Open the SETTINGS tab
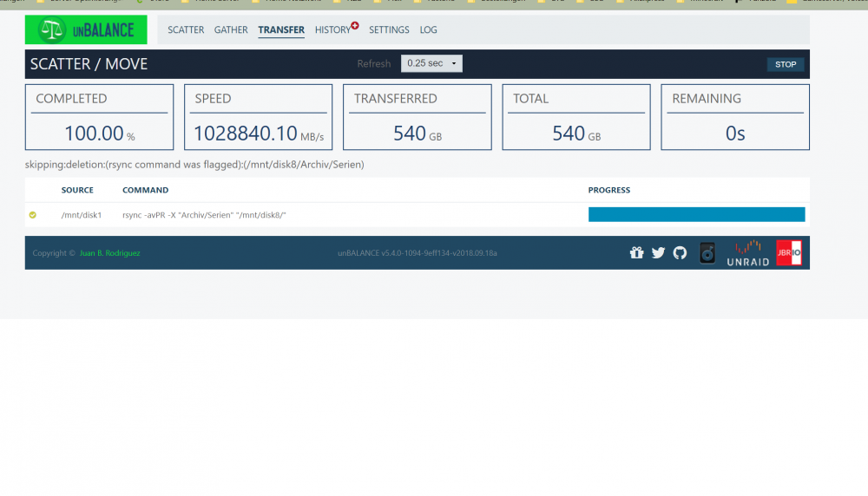The image size is (868, 496). pyautogui.click(x=389, y=29)
